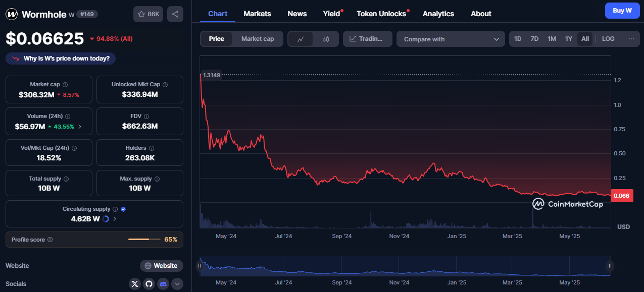644x292 pixels.
Task: Click Volume (24h) info icon
Action: pyautogui.click(x=68, y=116)
